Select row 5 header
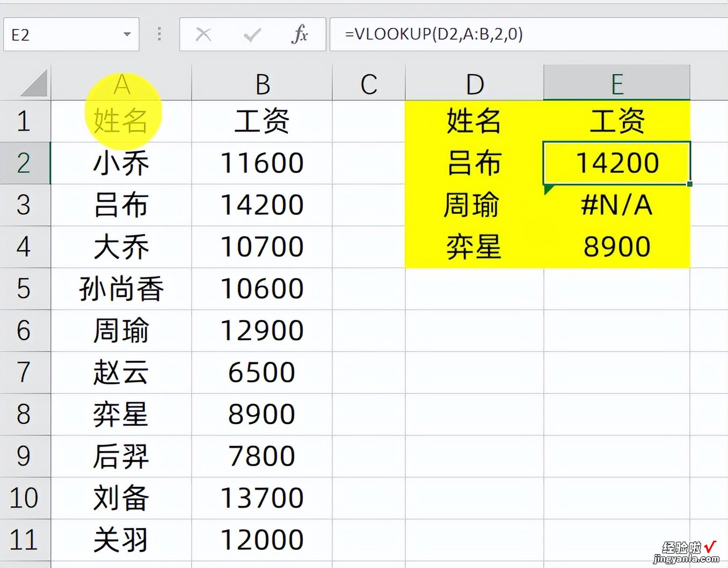The width and height of the screenshot is (728, 568). click(25, 289)
